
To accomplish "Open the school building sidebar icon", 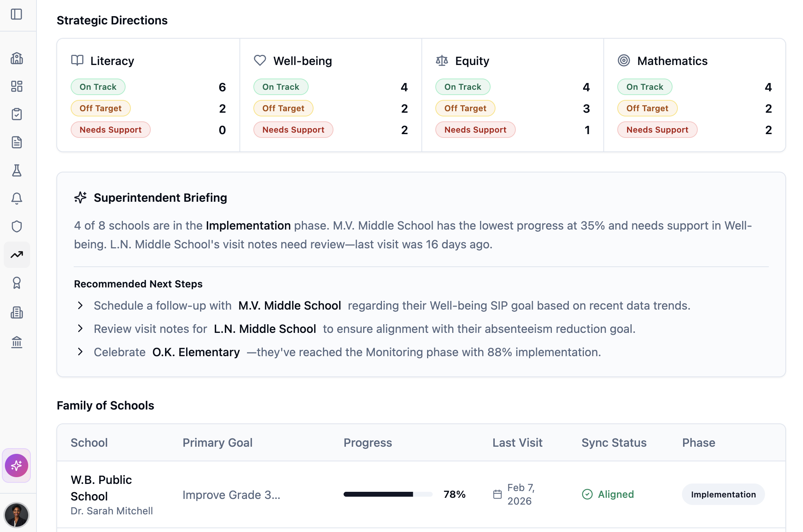I will pyautogui.click(x=17, y=58).
